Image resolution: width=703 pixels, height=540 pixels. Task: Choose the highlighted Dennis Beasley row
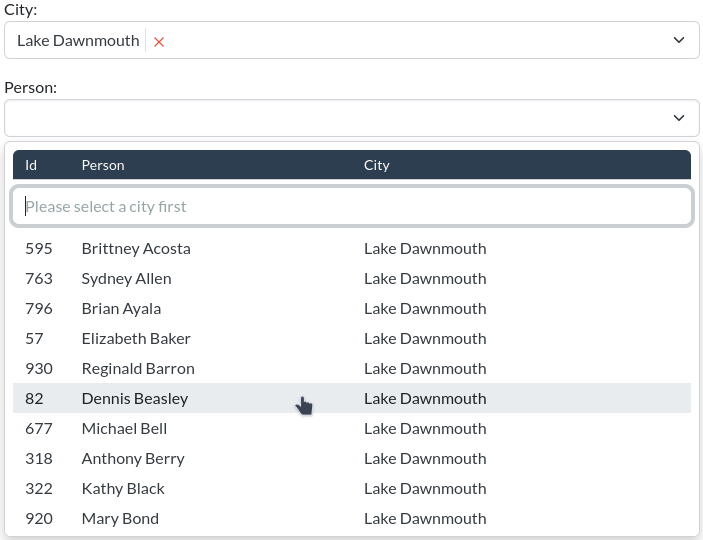coord(135,398)
